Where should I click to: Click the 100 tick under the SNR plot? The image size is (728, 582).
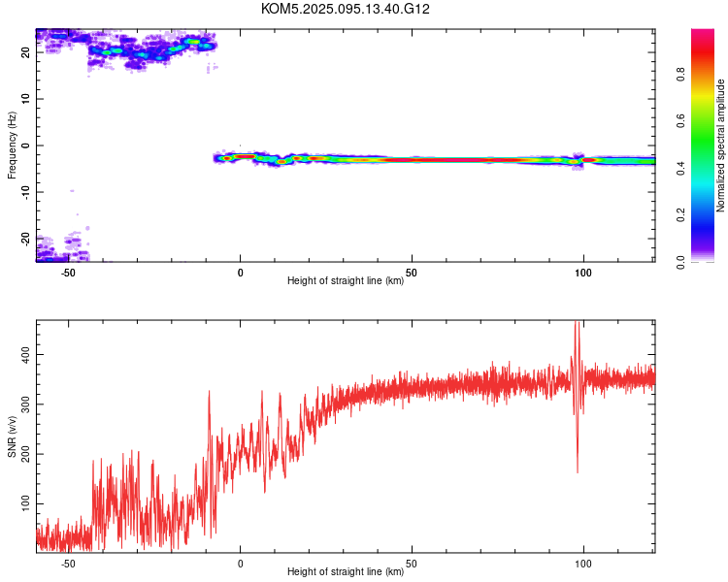pos(583,564)
